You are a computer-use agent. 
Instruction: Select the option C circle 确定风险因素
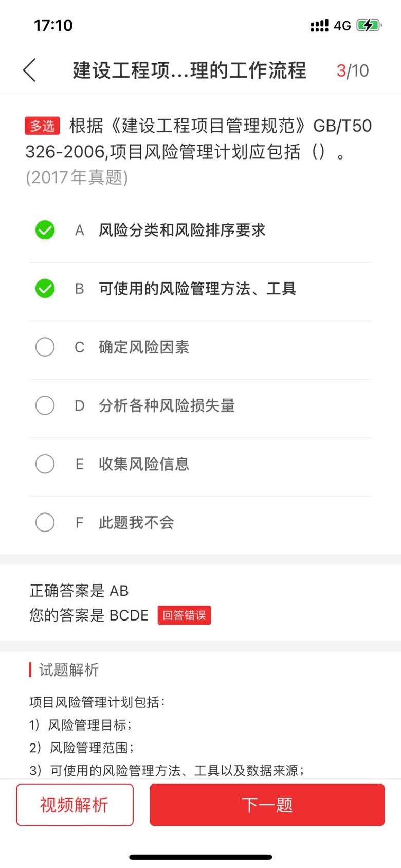coord(45,347)
